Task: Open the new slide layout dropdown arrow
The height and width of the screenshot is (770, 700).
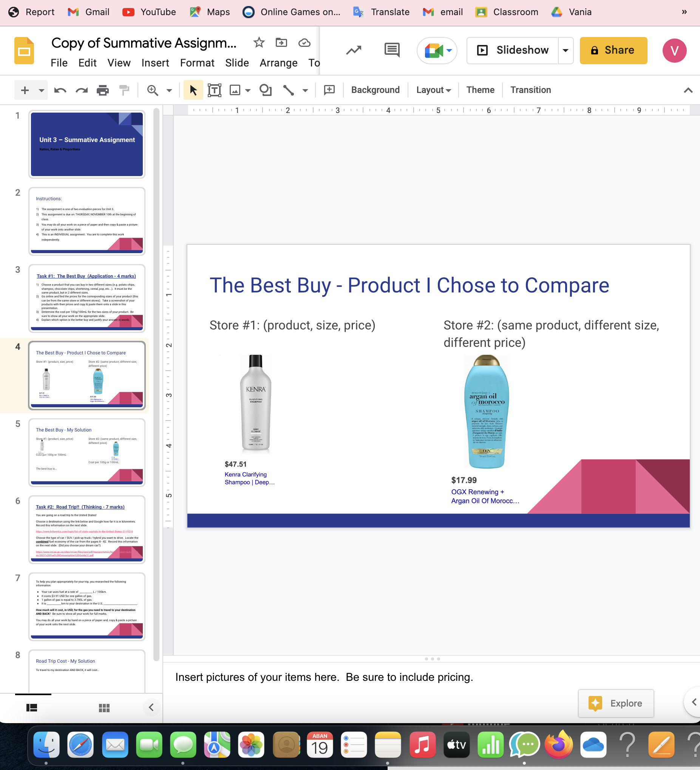Action: (x=41, y=91)
